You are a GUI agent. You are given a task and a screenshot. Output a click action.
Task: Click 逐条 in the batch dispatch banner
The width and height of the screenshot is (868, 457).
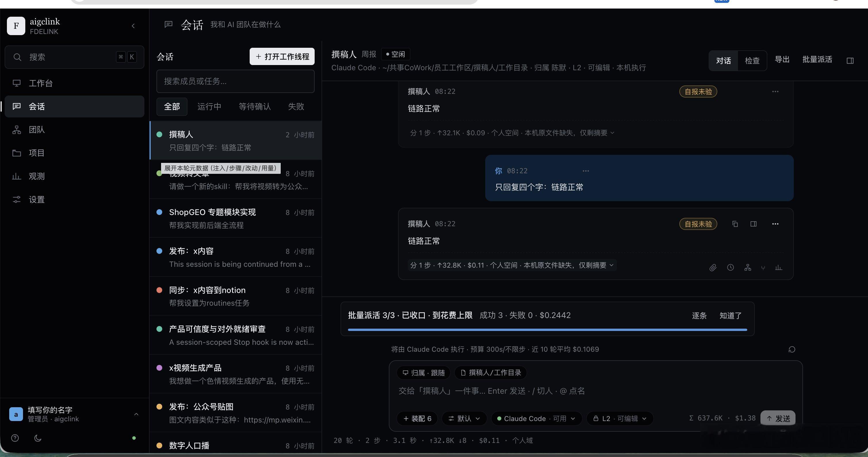(699, 316)
